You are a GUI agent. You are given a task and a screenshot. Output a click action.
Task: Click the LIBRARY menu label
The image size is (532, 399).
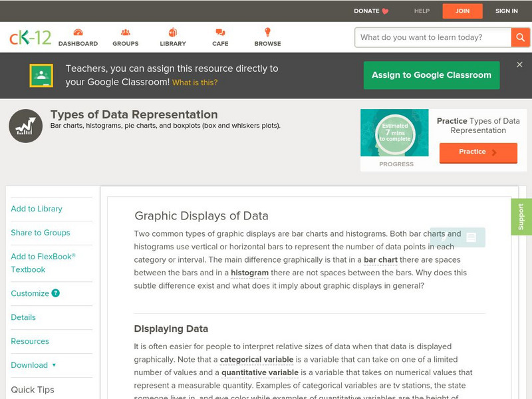[173, 44]
